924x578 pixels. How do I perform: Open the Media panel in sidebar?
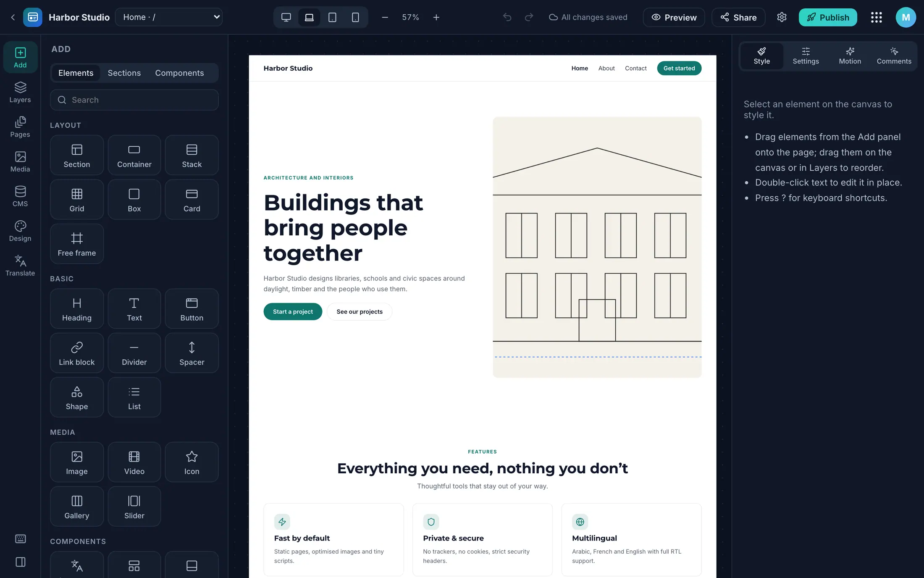20,161
